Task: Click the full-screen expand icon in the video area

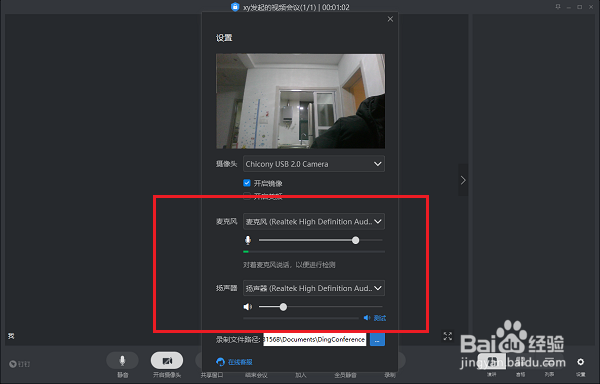Action: (448, 336)
